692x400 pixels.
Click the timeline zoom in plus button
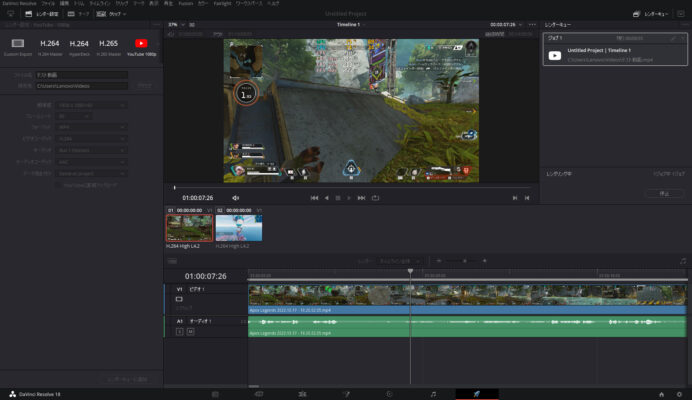click(x=485, y=261)
